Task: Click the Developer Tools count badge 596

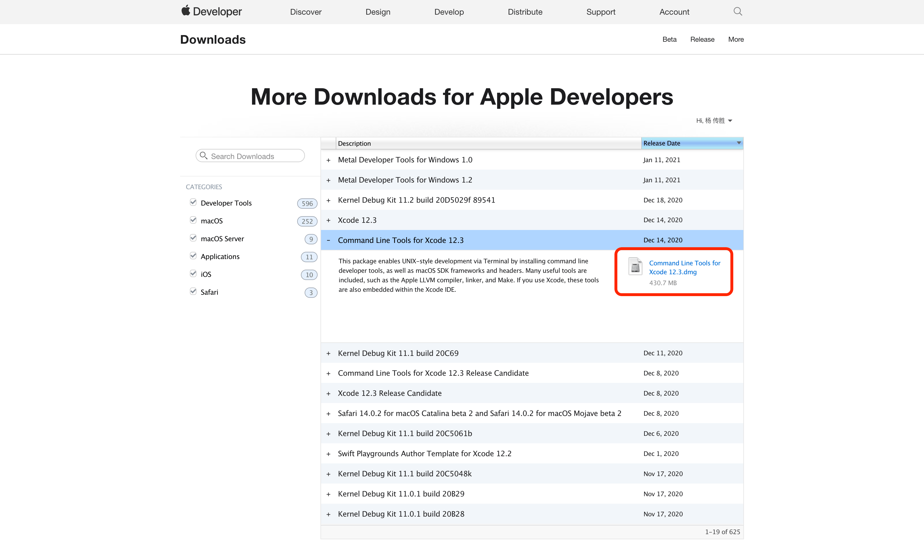Action: pos(307,203)
